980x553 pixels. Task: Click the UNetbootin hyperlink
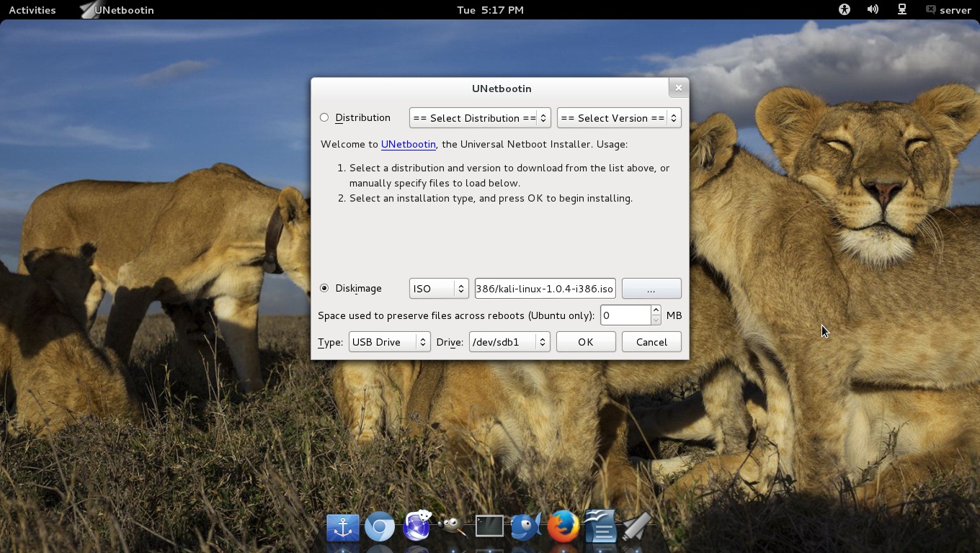408,144
